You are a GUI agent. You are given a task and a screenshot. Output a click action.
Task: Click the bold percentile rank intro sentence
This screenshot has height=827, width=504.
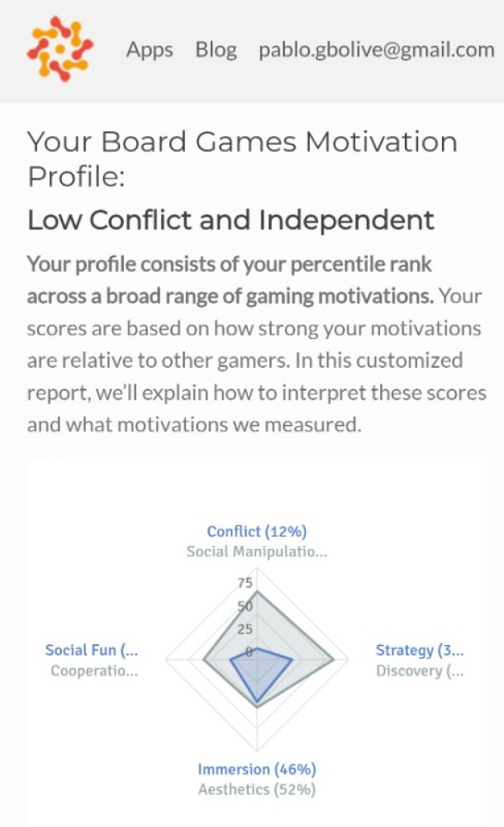point(230,280)
